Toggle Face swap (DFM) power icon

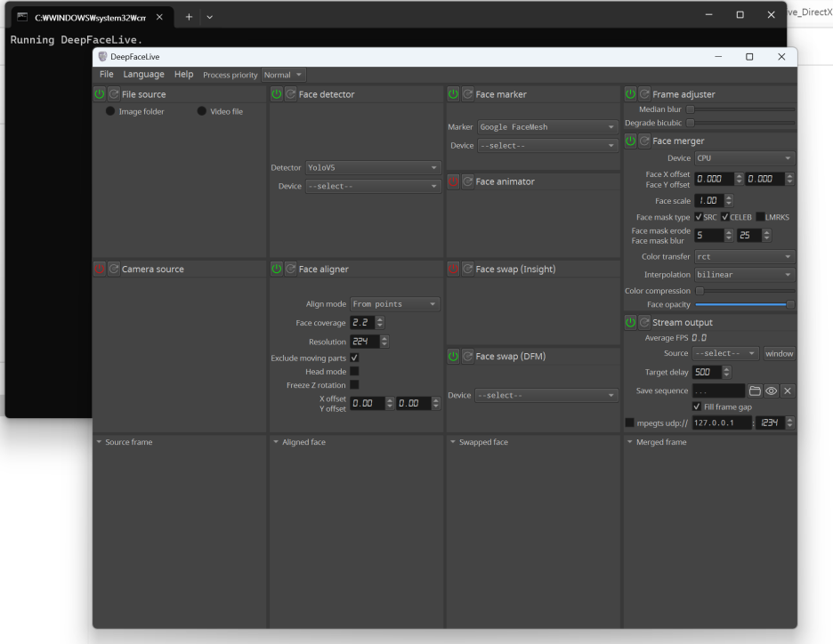point(453,356)
